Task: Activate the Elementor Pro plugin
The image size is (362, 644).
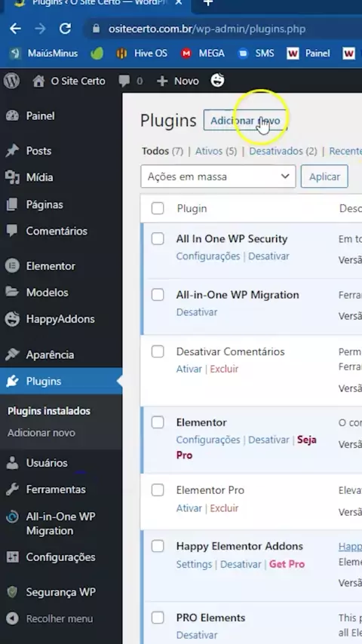Action: coord(189,508)
